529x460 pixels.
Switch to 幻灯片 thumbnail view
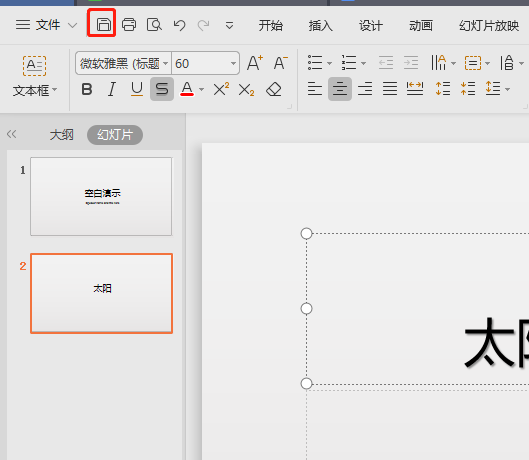point(115,135)
